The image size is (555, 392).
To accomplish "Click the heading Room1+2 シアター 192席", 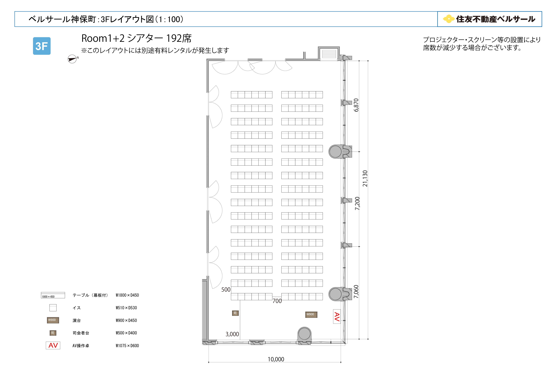I will [136, 38].
